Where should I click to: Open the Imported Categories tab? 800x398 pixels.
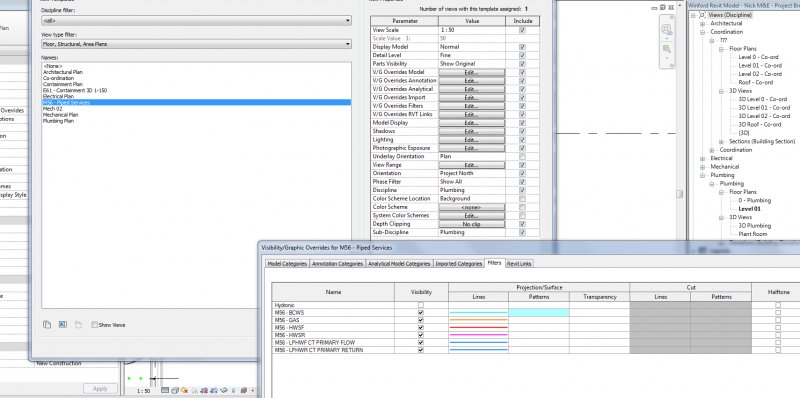pyautogui.click(x=459, y=264)
